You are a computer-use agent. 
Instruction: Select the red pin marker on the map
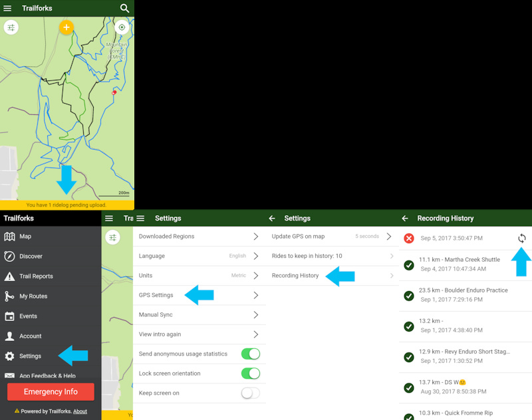tap(114, 92)
